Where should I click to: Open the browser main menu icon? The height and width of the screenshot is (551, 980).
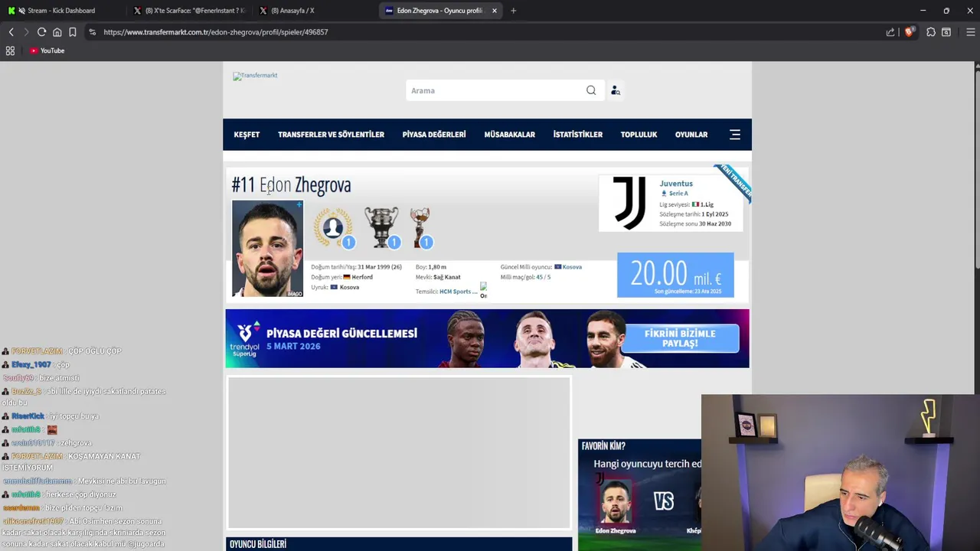970,32
